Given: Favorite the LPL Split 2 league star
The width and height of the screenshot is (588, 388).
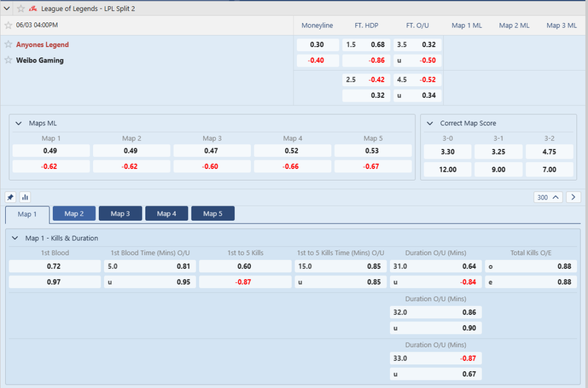Looking at the screenshot, I should click(21, 8).
